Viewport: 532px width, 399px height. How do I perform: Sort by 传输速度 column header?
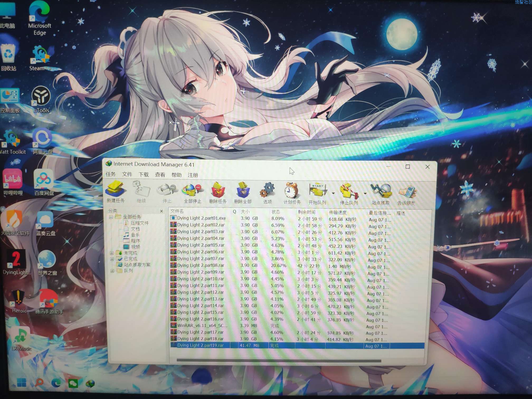[x=347, y=212]
